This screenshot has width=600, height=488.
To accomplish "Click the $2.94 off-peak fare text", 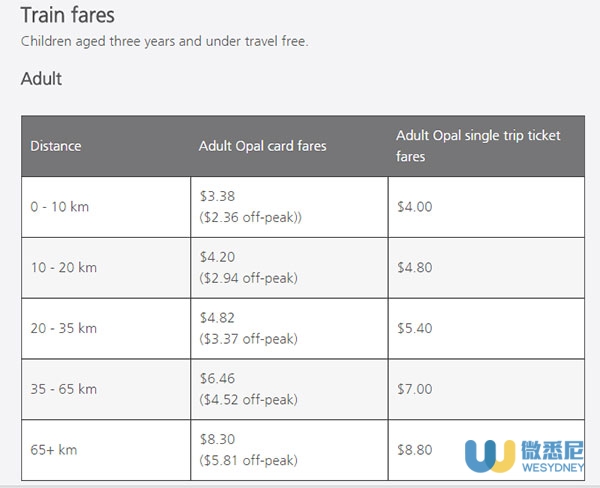I will click(248, 278).
